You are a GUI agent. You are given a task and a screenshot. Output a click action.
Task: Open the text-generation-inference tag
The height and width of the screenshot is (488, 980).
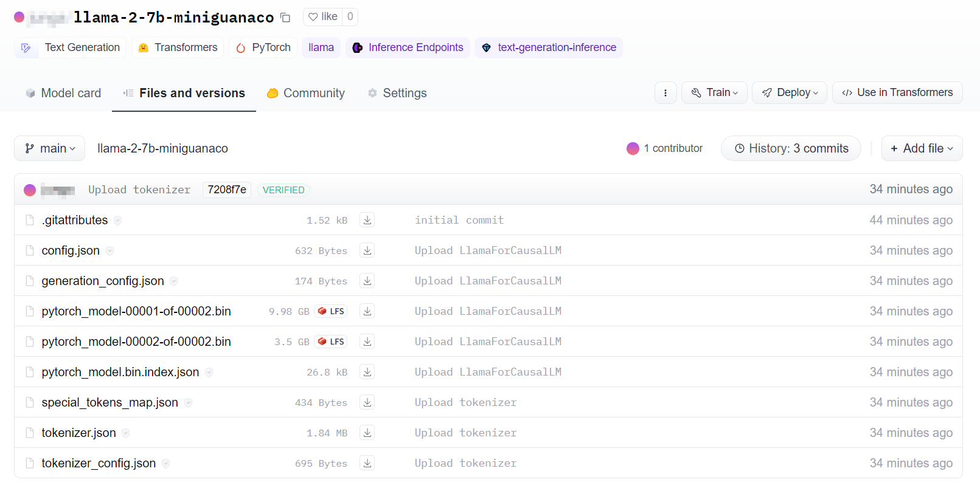coord(549,47)
